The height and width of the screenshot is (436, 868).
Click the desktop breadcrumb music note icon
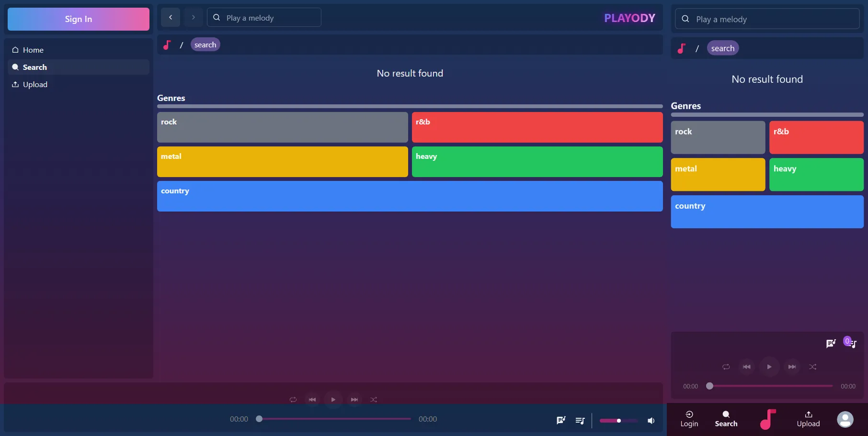[167, 45]
